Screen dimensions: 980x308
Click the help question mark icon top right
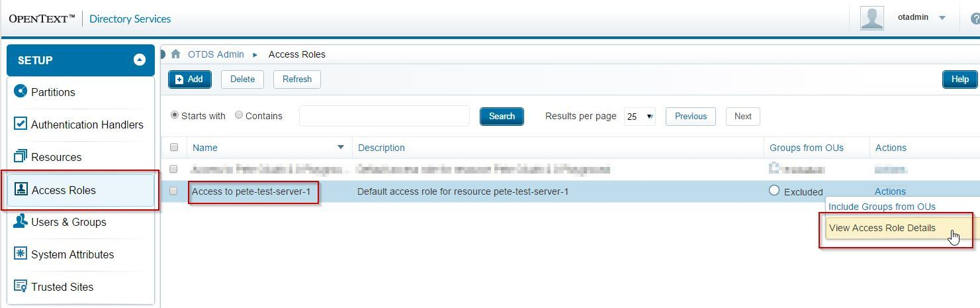click(975, 19)
